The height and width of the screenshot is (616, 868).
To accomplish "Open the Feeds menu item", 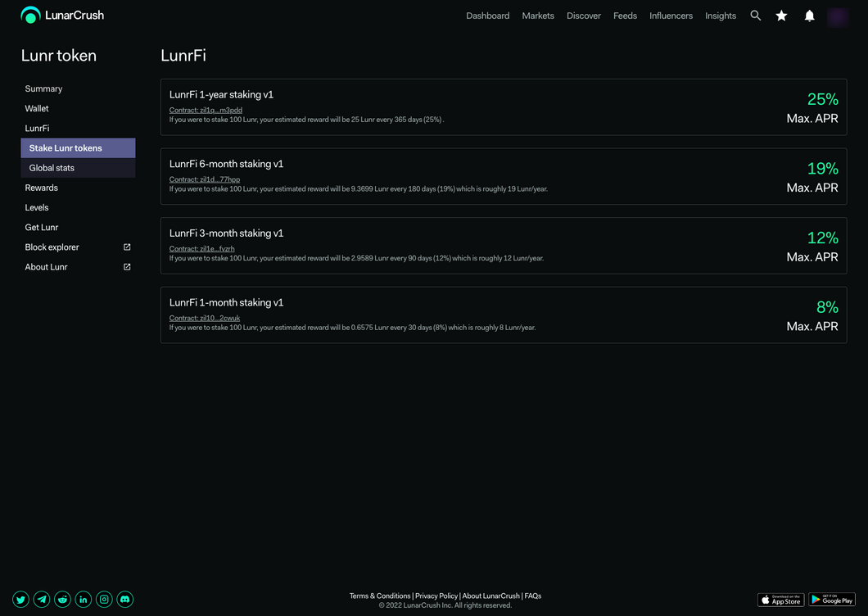I will pos(625,16).
